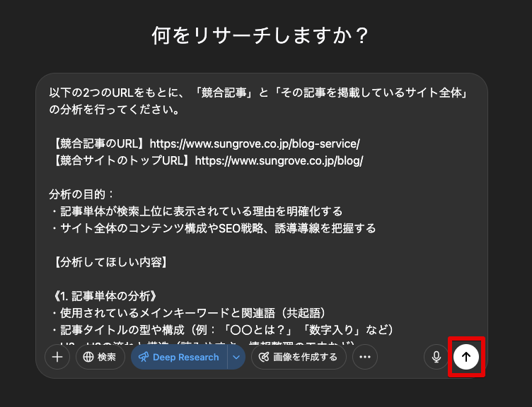This screenshot has width=532, height=407.
Task: Click the blog-service URL text in prompt
Action: pos(255,143)
